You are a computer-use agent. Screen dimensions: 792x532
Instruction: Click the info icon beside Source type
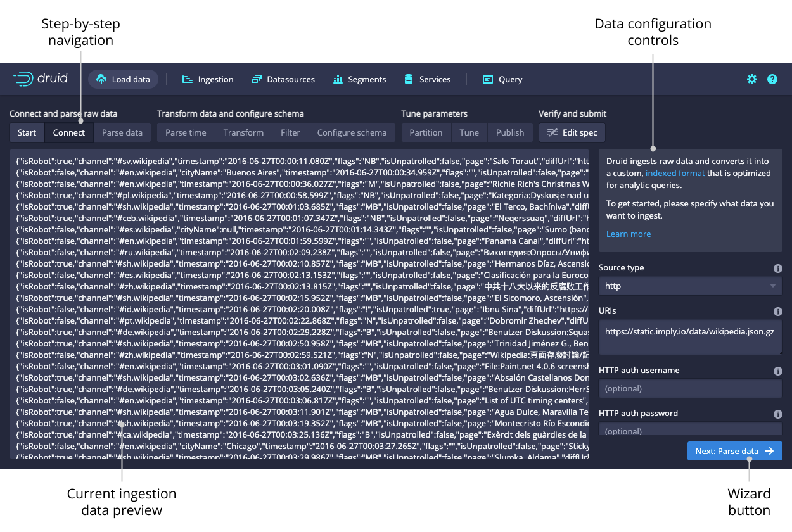coord(778,269)
